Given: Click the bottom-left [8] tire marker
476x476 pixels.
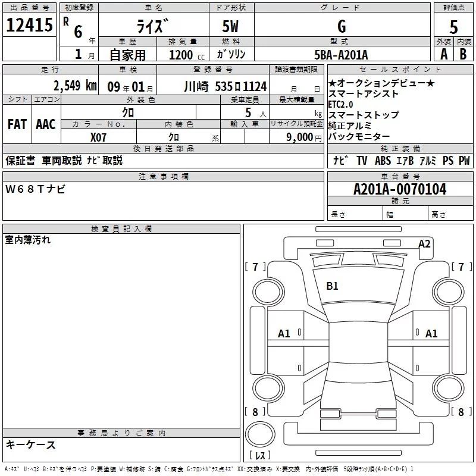Looking at the screenshot, I should click(x=255, y=412).
